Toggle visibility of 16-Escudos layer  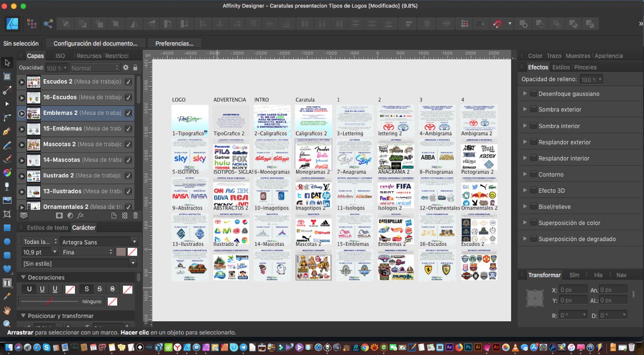click(x=129, y=97)
